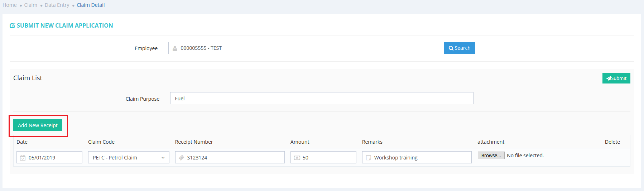
Task: Navigate to Data Entry in the breadcrumb
Action: [x=57, y=5]
